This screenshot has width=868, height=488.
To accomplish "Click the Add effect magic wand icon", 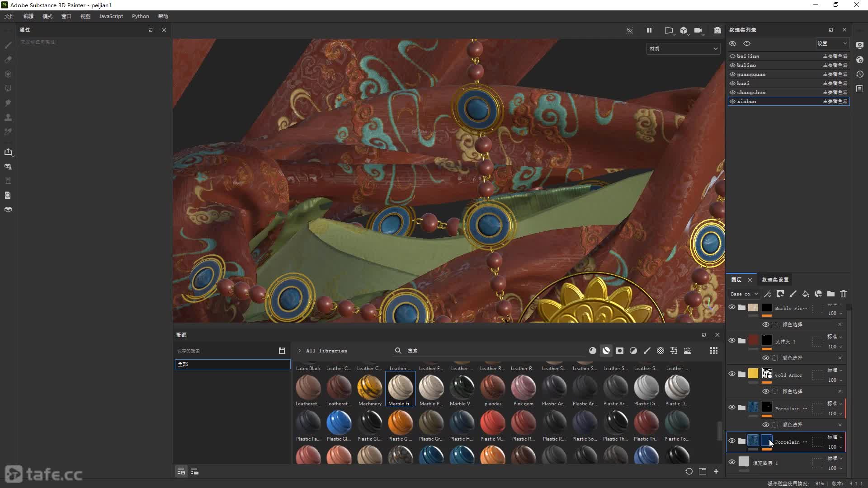I will (768, 294).
